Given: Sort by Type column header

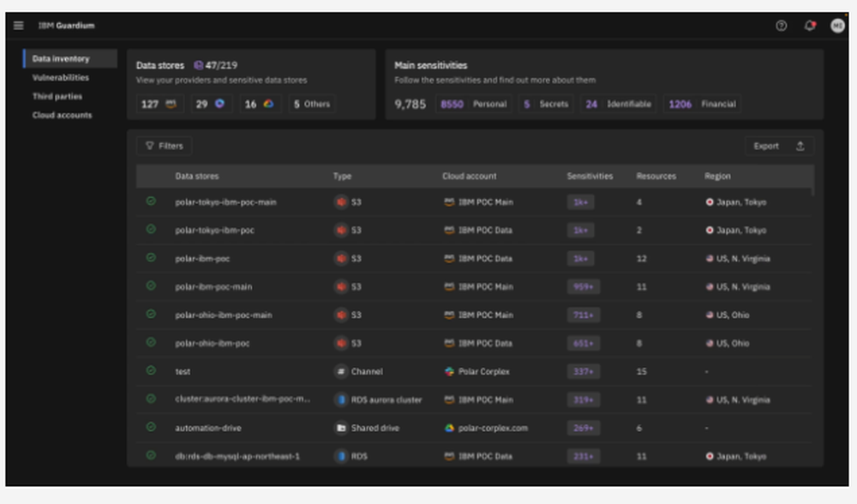Looking at the screenshot, I should (x=342, y=176).
